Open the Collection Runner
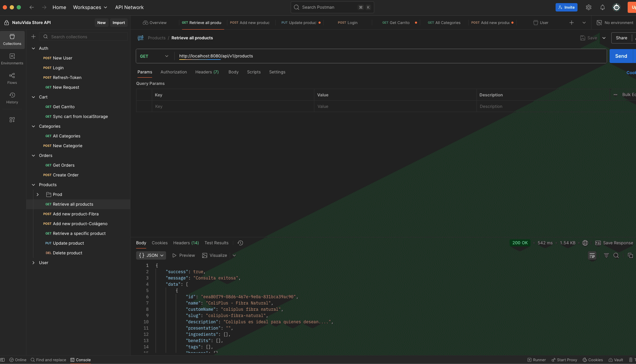The image size is (636, 364). click(x=536, y=360)
